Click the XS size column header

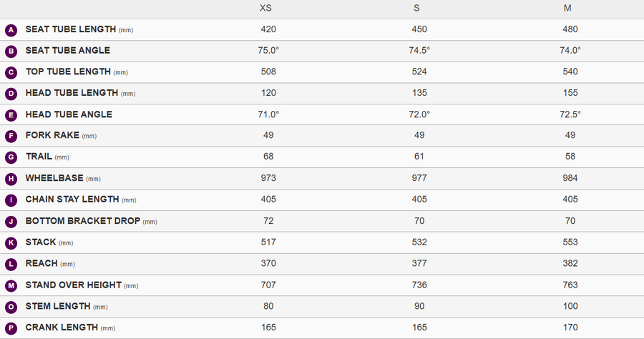[265, 8]
